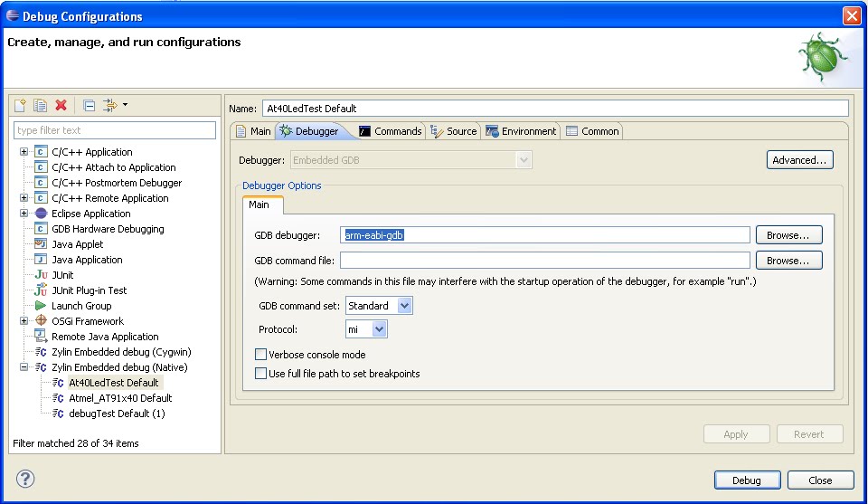Switch to the Main configuration tab

[x=253, y=131]
